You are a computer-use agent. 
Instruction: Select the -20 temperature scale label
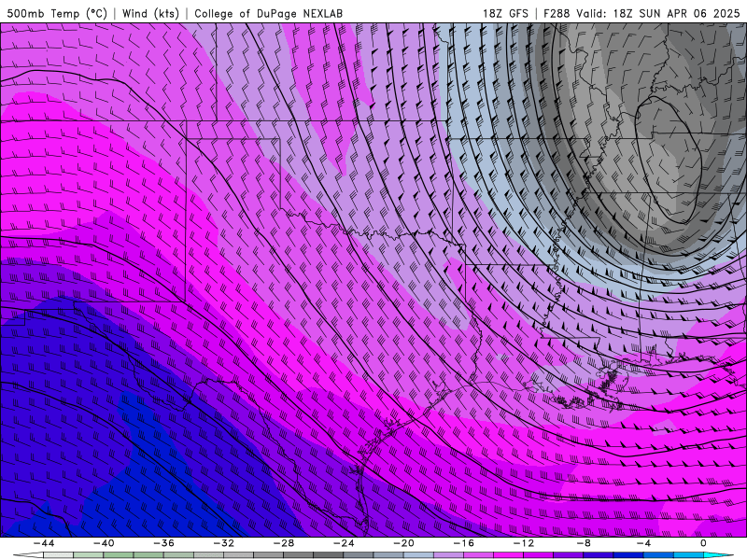coord(404,543)
